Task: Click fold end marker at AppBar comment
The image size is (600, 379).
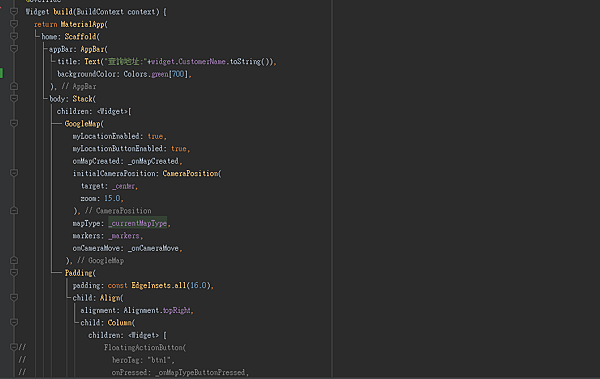Action: coord(14,86)
